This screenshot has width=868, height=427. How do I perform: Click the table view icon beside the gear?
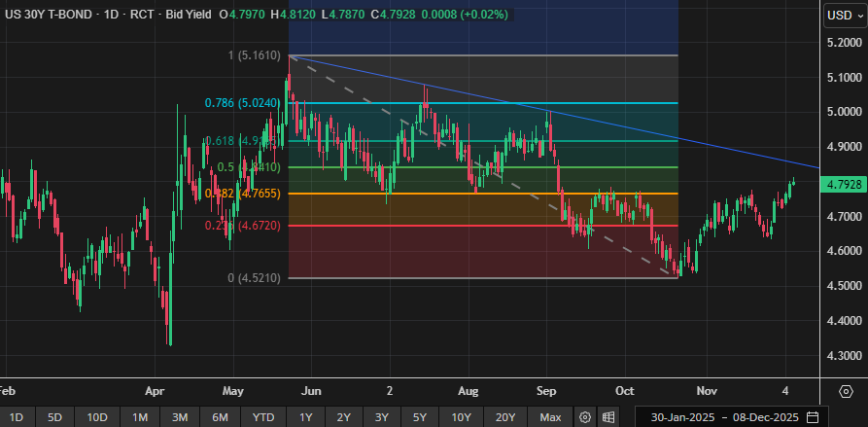[x=608, y=417]
